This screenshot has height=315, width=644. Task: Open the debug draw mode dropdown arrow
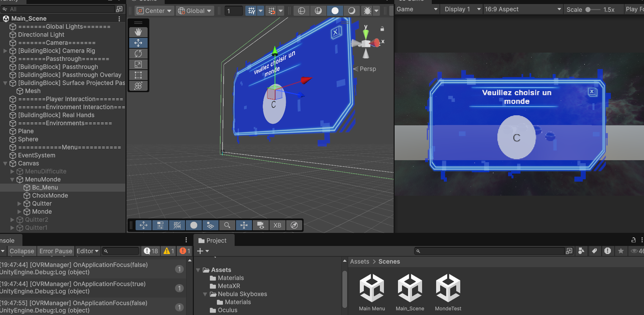pyautogui.click(x=377, y=11)
